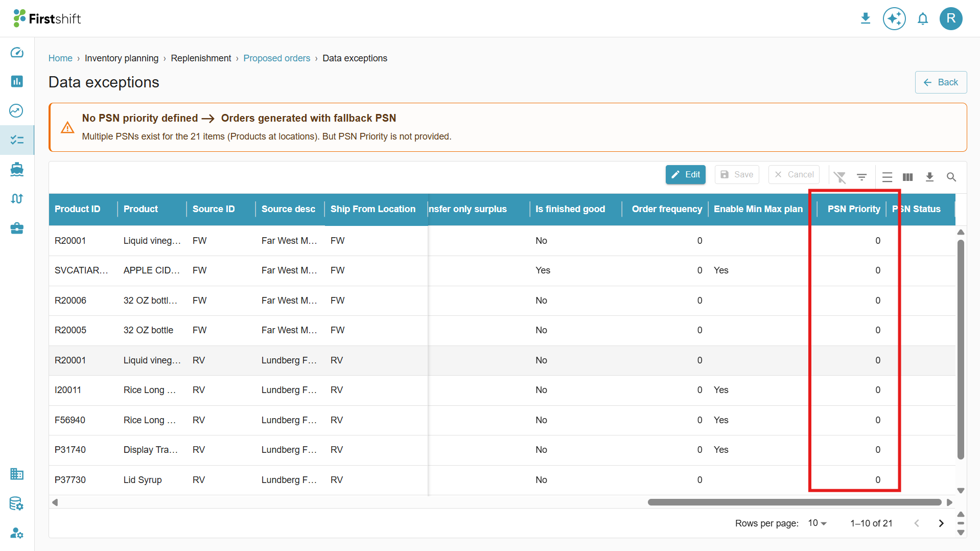This screenshot has width=980, height=551.
Task: Open bar chart reports icon in sidebar
Action: [17, 81]
